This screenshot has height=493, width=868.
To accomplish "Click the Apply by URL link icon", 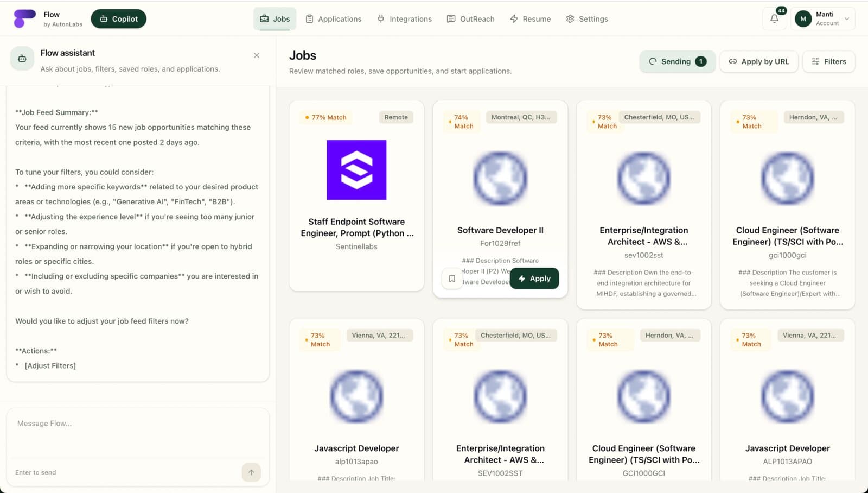I will point(733,61).
